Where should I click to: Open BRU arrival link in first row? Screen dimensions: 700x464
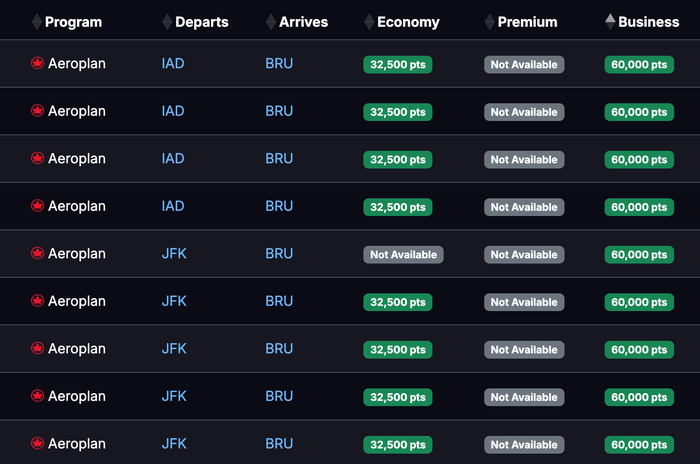(x=279, y=63)
